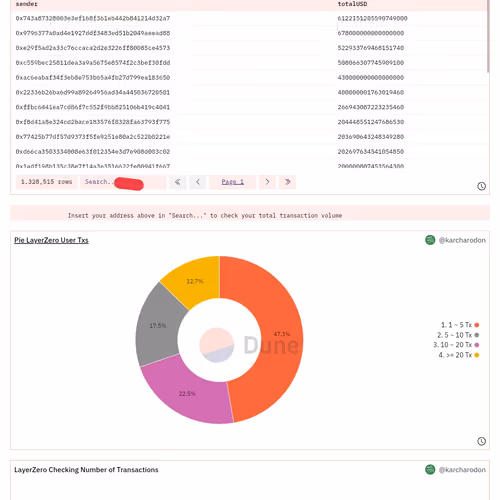Image resolution: width=500 pixels, height=500 pixels.
Task: Open @karcharodon profile beside pie chart
Action: pos(462,240)
